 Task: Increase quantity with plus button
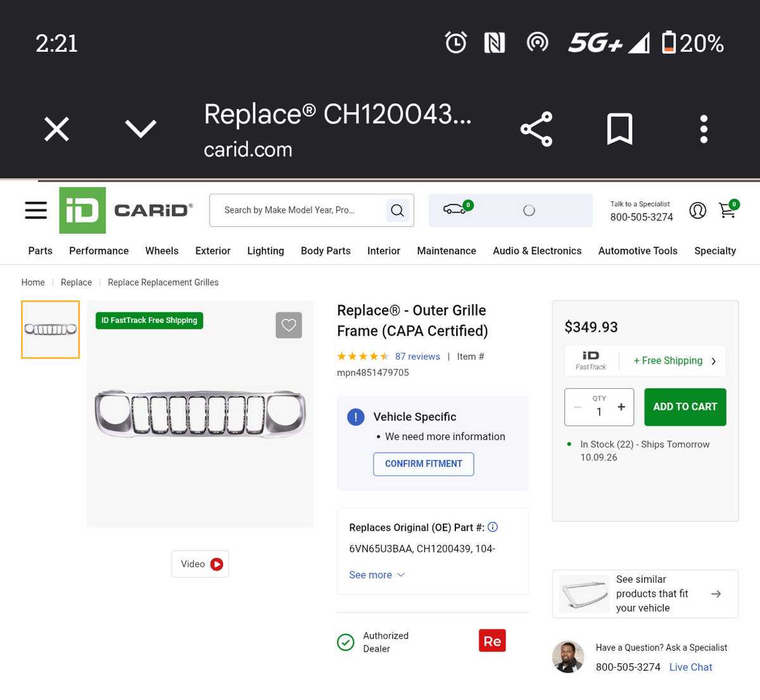point(621,407)
